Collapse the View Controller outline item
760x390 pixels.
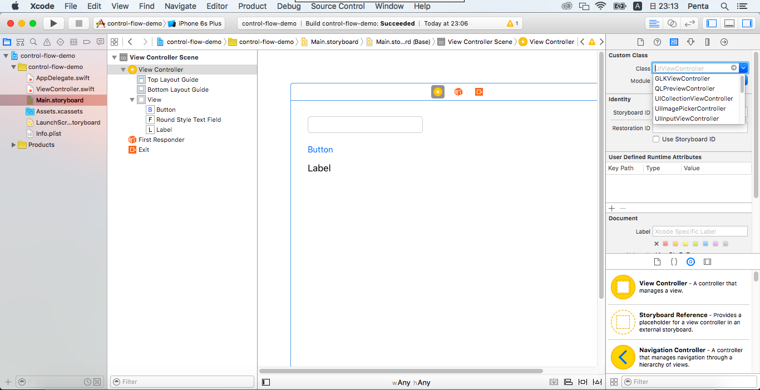pyautogui.click(x=123, y=70)
